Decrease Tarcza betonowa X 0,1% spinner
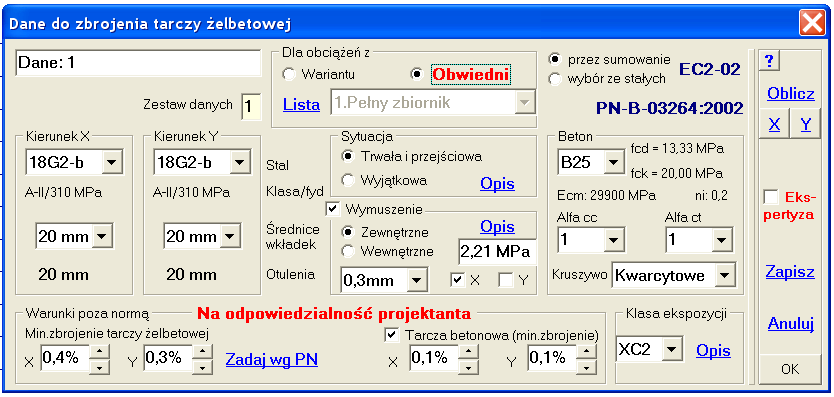Screen dimensions: 834x397 [469, 367]
